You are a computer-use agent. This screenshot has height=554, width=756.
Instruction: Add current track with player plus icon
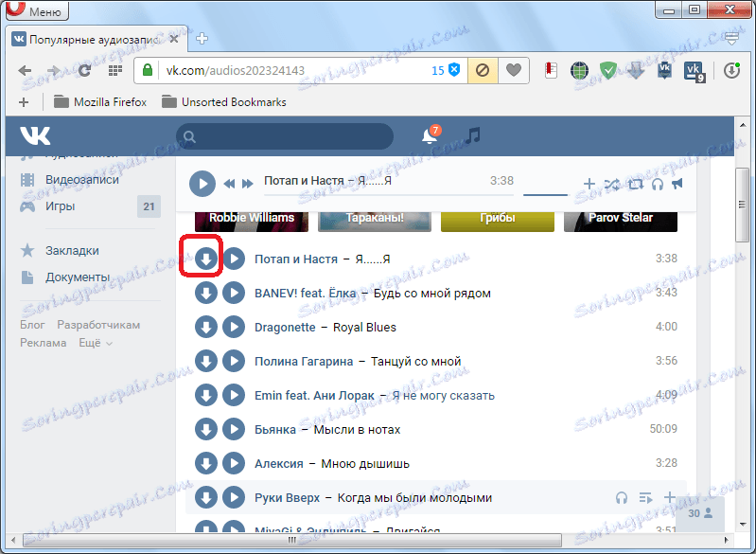click(x=589, y=184)
